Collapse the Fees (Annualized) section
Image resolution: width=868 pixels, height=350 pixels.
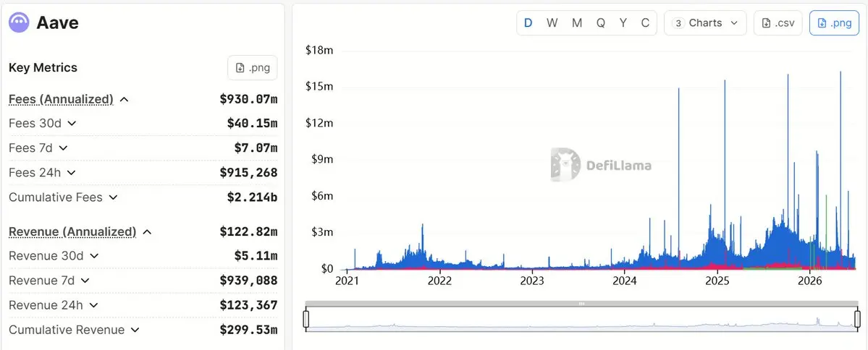tap(125, 100)
